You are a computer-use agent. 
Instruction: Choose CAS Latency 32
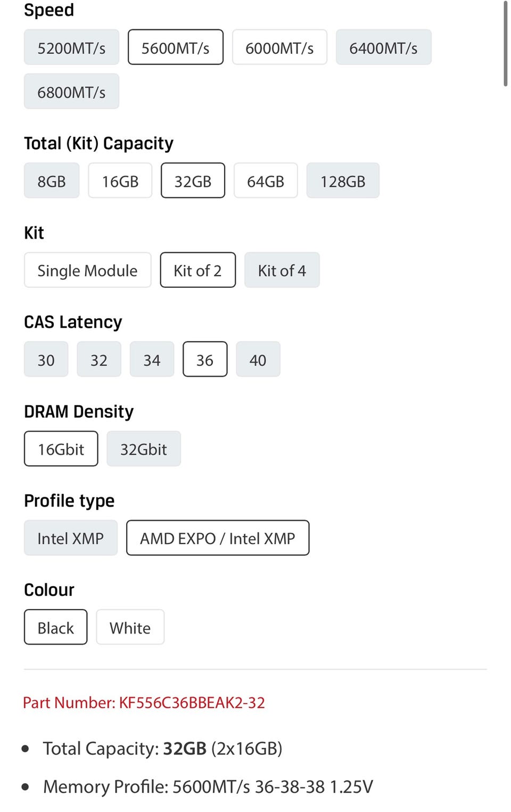pyautogui.click(x=99, y=360)
